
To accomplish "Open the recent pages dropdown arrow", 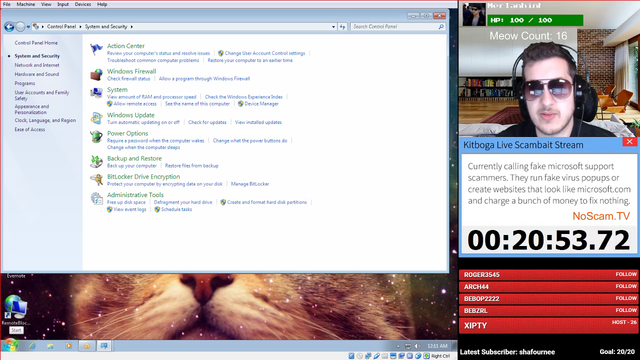I will coord(28,27).
